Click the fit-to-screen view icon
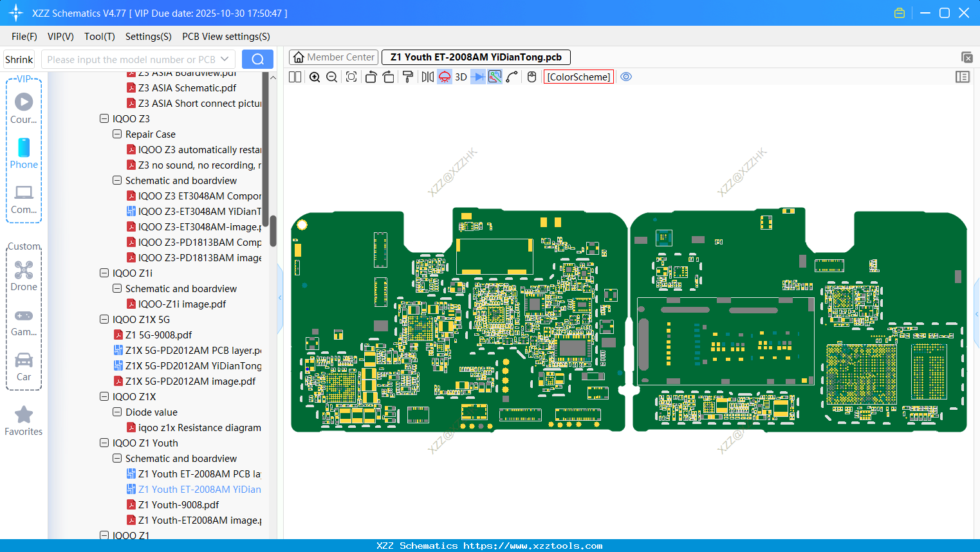 pyautogui.click(x=351, y=77)
